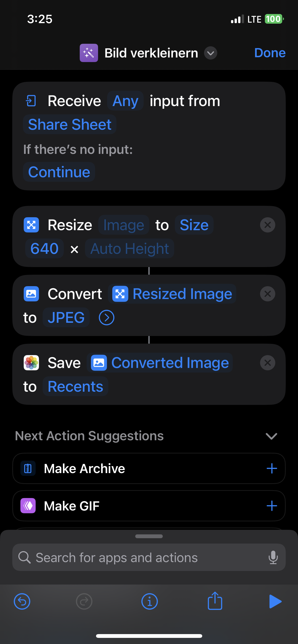Change the Share Sheet input source
298x644 pixels.
point(70,124)
